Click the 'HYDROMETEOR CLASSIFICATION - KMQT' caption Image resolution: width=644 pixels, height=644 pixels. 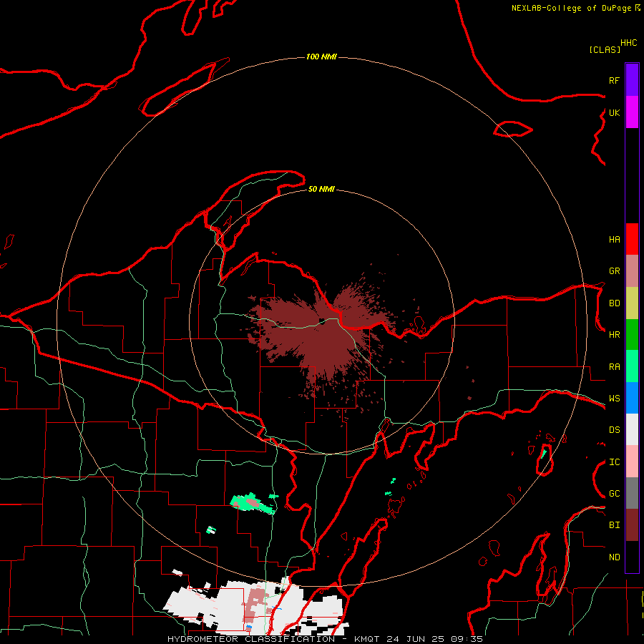[x=275, y=639]
